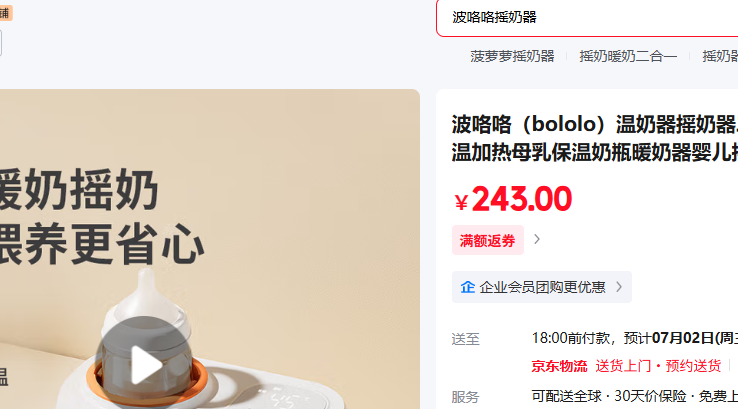Image resolution: width=738 pixels, height=409 pixels.
Task: Click the orange shop tag at top left
Action: click(6, 13)
